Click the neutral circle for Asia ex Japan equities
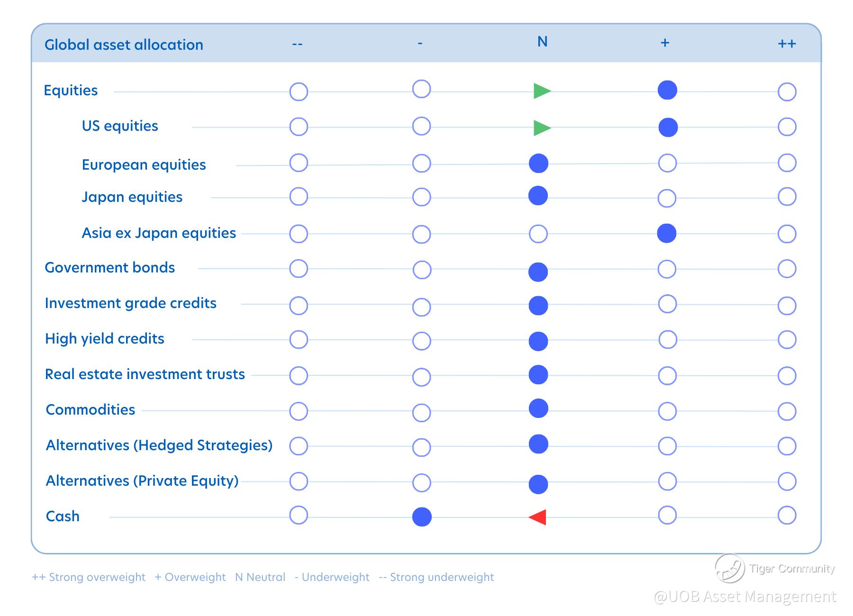 538,234
